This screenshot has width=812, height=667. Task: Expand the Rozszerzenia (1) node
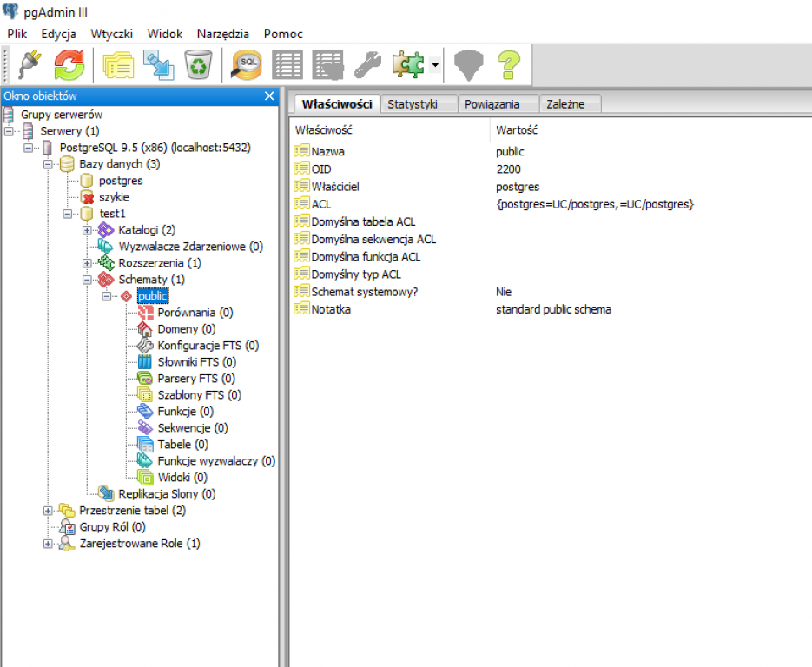coord(88,263)
